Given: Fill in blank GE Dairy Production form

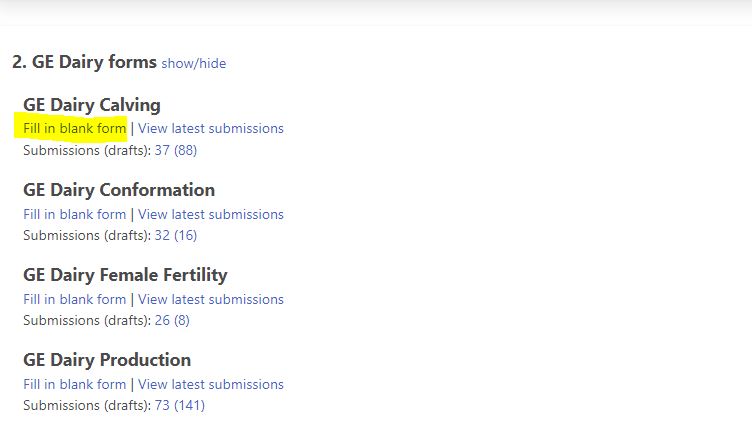Looking at the screenshot, I should pos(75,384).
